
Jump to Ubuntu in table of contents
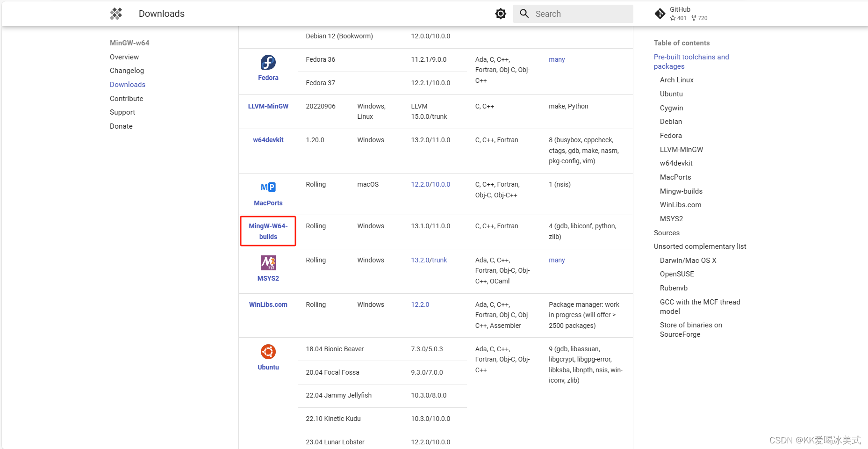click(x=671, y=94)
